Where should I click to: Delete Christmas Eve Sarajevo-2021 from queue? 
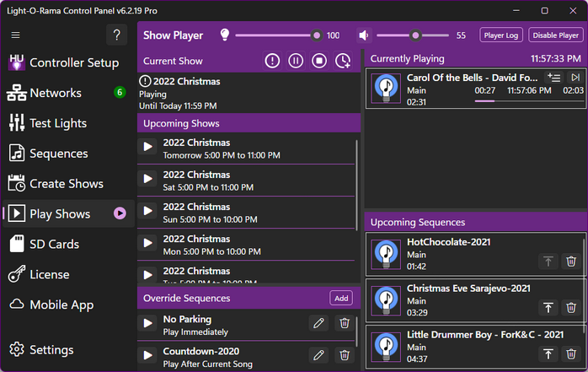[x=571, y=308]
